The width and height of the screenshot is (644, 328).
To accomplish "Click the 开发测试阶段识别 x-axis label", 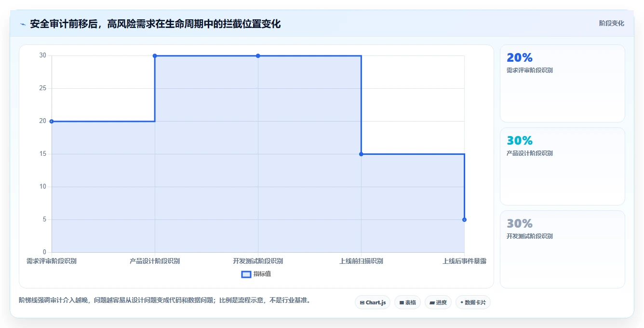I will click(x=258, y=261).
